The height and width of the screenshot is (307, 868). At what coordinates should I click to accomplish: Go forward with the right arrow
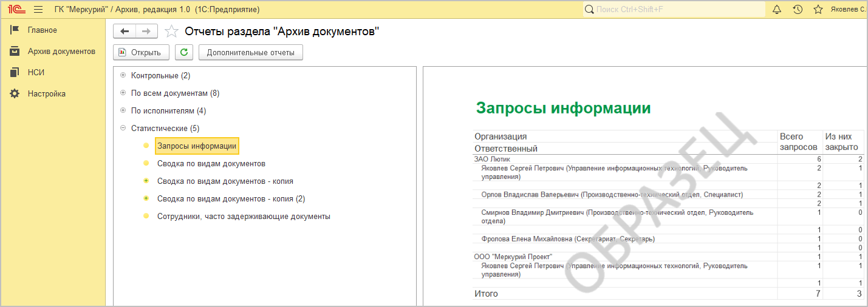click(146, 32)
